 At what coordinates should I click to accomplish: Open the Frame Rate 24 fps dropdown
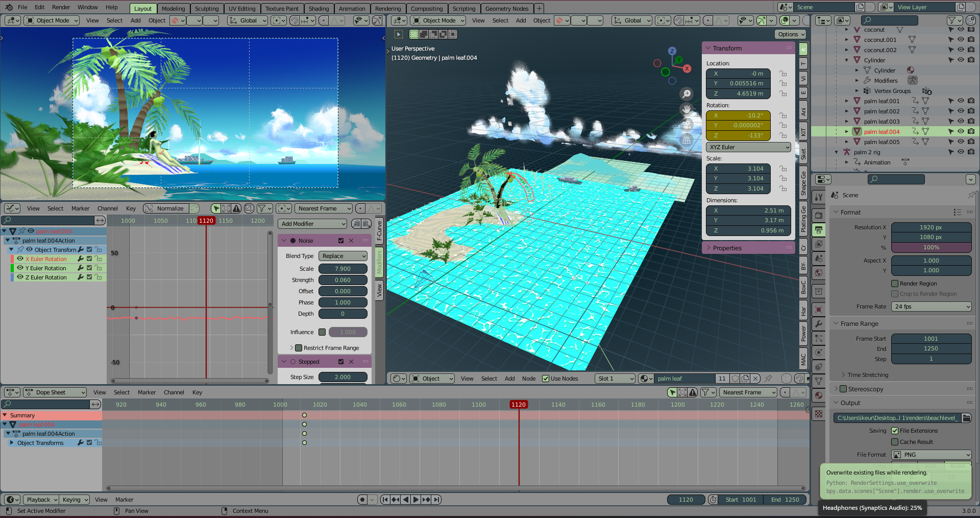pos(932,307)
